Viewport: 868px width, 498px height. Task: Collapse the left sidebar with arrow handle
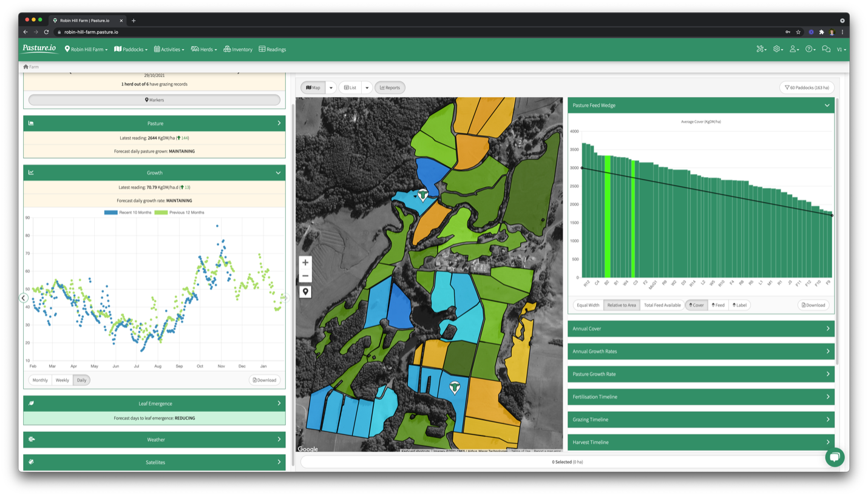[23, 298]
